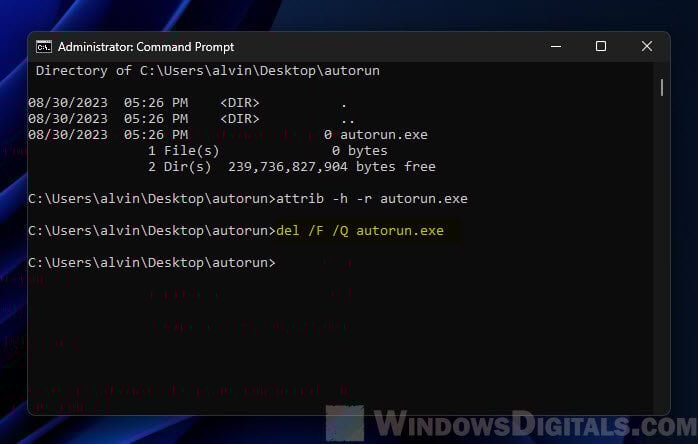698x444 pixels.
Task: Click the '1 File(s)' summary text
Action: (x=183, y=151)
